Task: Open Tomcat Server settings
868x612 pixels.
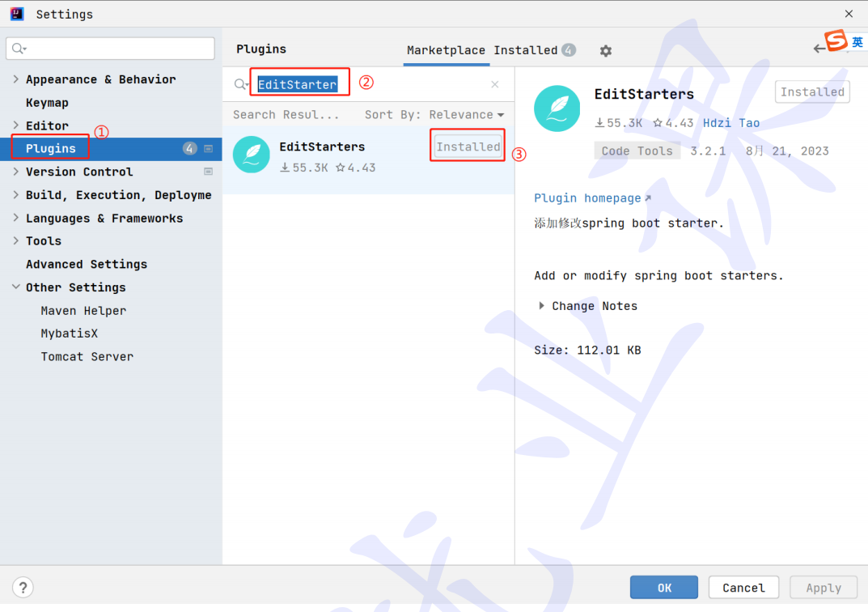Action: 87,357
